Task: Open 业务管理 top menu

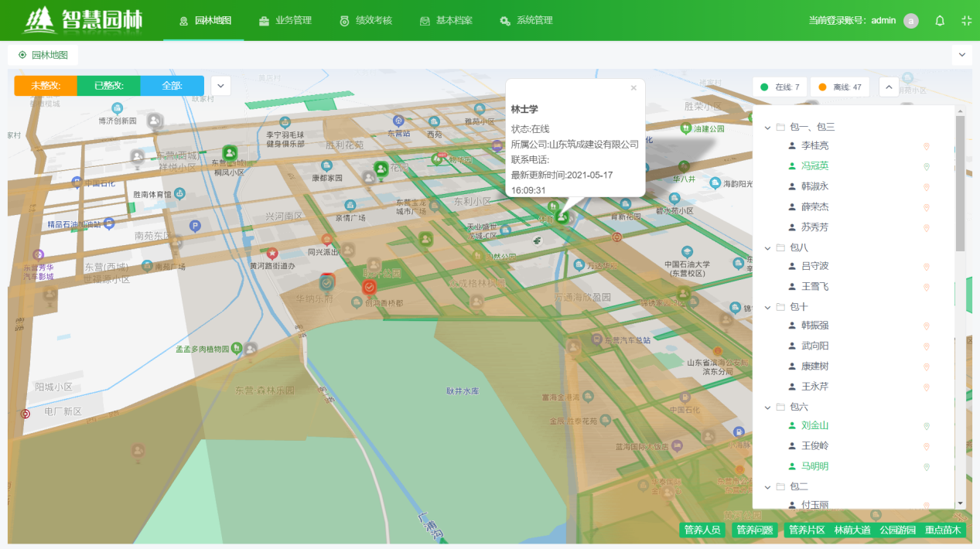Action: tap(285, 21)
